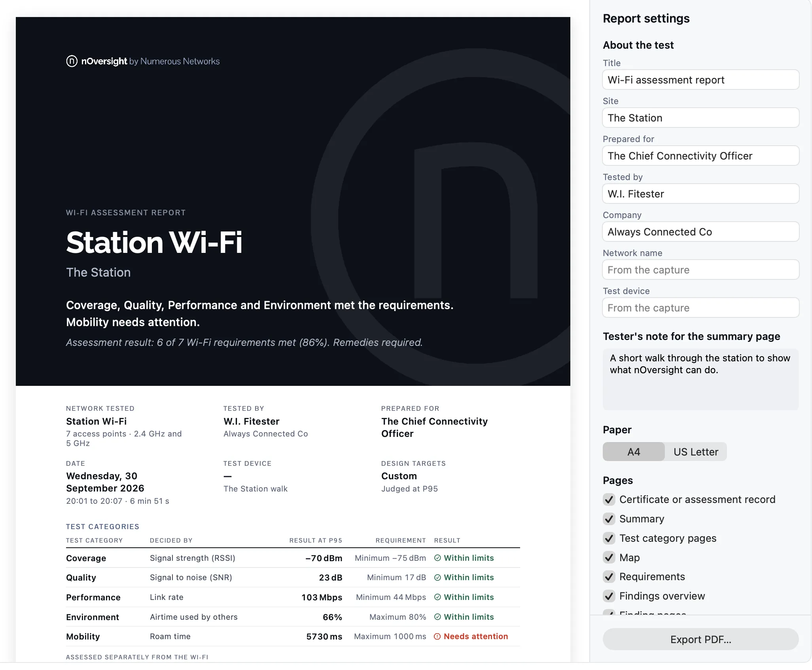Click the Network name input field
The width and height of the screenshot is (812, 670).
(x=700, y=270)
